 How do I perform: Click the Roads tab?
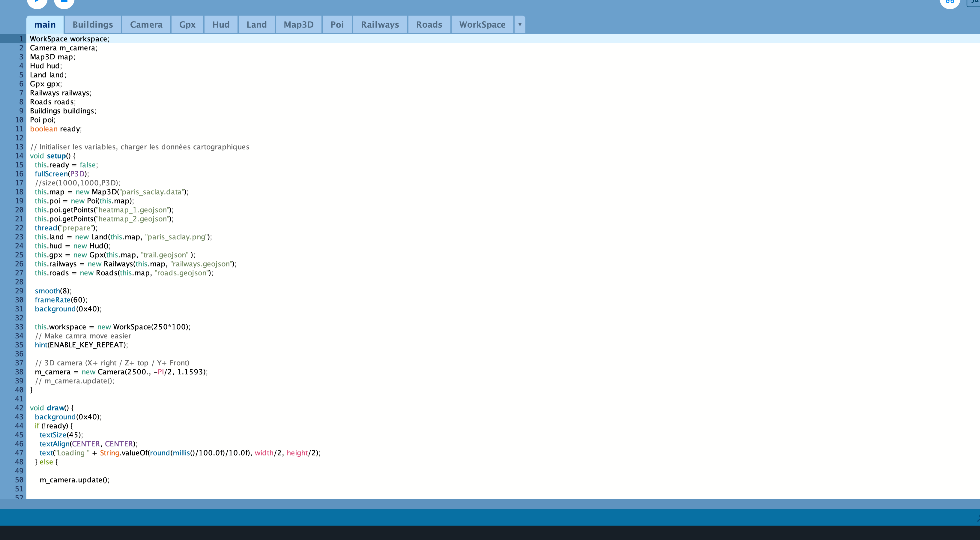coord(429,24)
